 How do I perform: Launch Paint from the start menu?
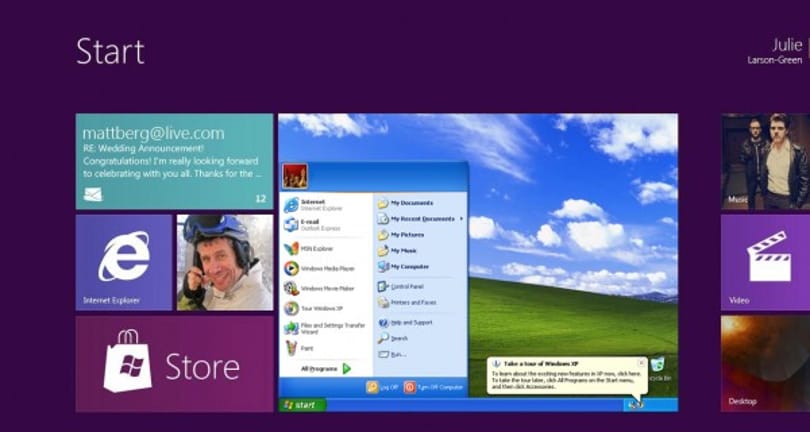pos(325,348)
